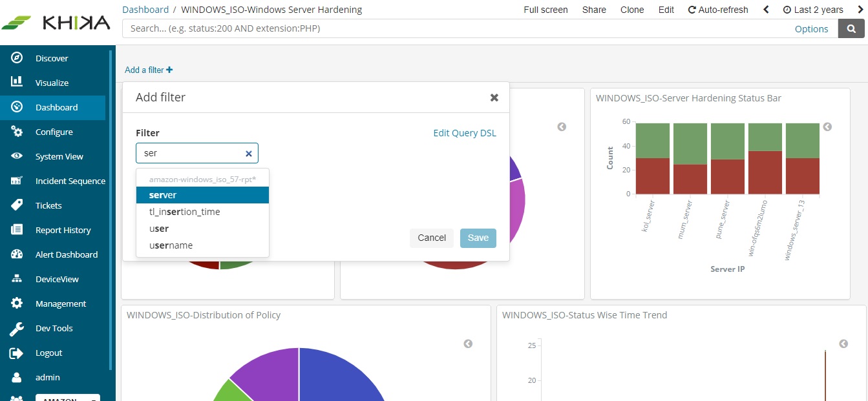Screen dimensions: 868x401
Task: Click win-ofq6m2lumo red bar segment
Action: (x=765, y=172)
